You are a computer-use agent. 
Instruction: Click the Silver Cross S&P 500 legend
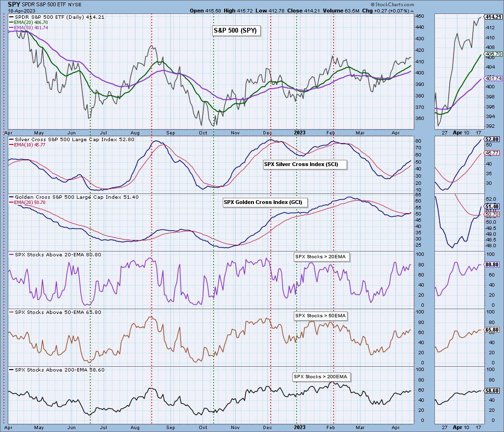click(72, 140)
